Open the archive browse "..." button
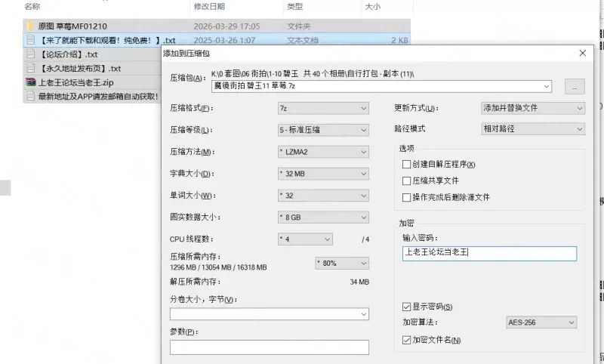 pos(575,87)
